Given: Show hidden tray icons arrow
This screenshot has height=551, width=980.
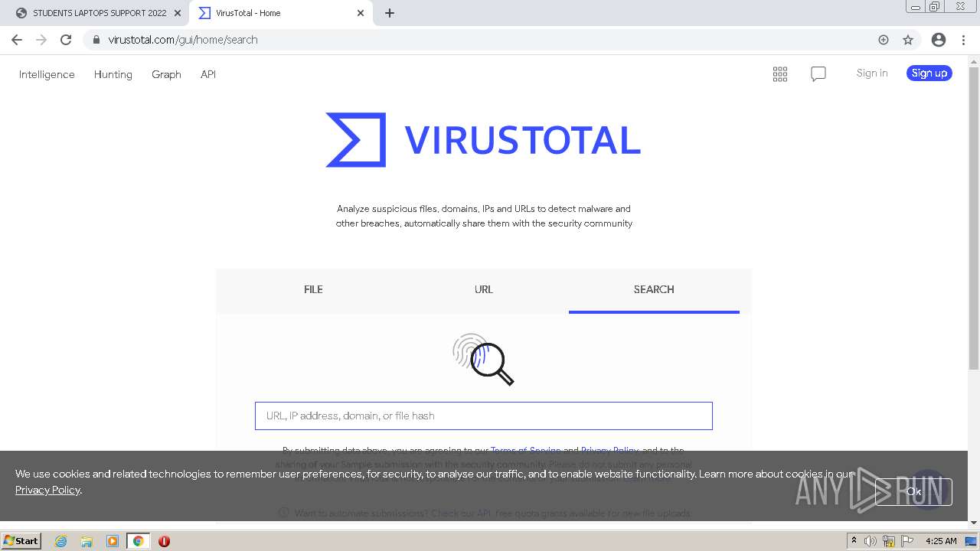Looking at the screenshot, I should (x=854, y=541).
